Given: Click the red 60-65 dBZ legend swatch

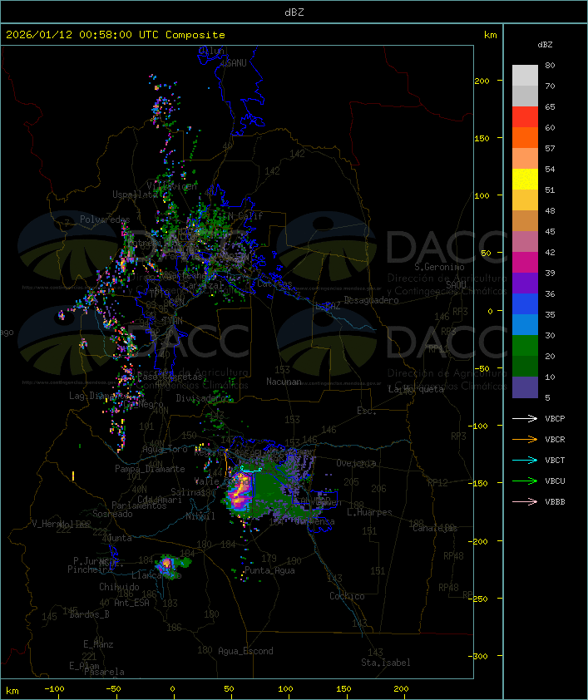Looking at the screenshot, I should (x=525, y=117).
